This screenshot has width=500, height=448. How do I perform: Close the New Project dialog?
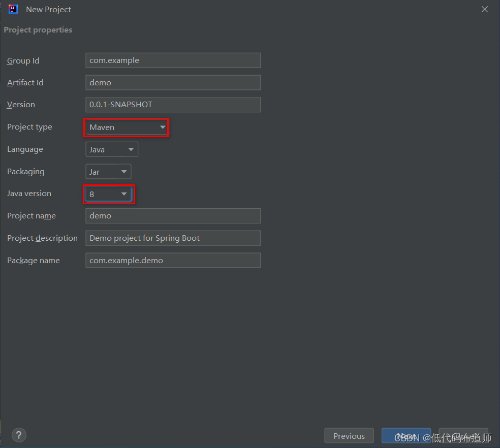point(485,9)
